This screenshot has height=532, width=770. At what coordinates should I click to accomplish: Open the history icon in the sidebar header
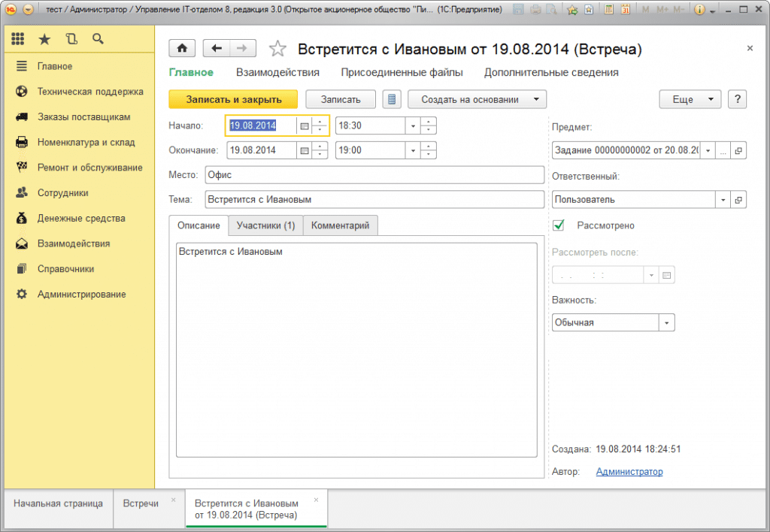point(71,39)
